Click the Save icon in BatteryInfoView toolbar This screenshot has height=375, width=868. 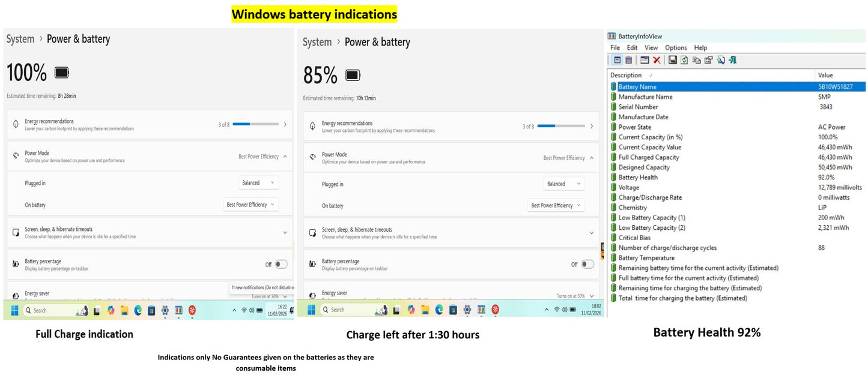(x=673, y=60)
